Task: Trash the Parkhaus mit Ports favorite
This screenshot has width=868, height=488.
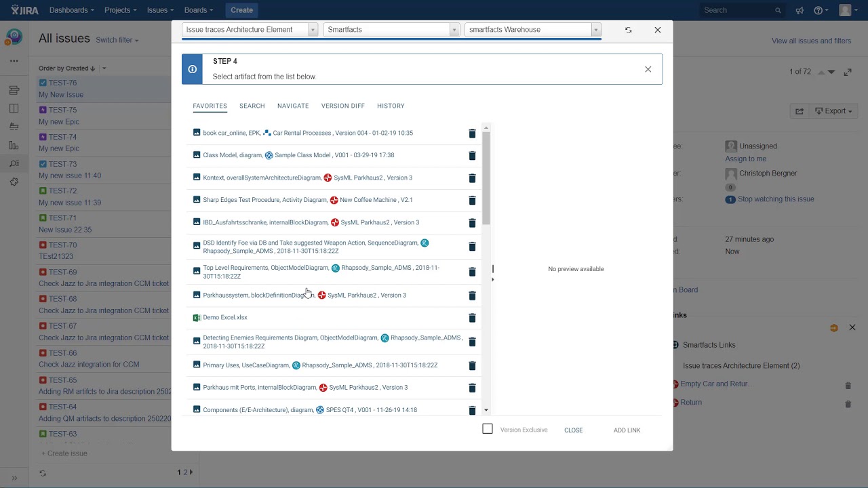Action: 472,388
